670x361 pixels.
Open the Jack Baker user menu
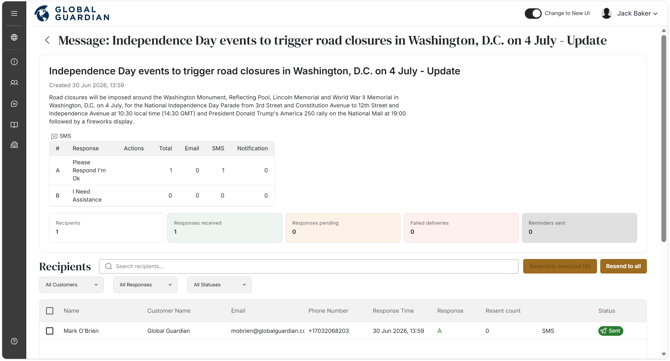629,14
